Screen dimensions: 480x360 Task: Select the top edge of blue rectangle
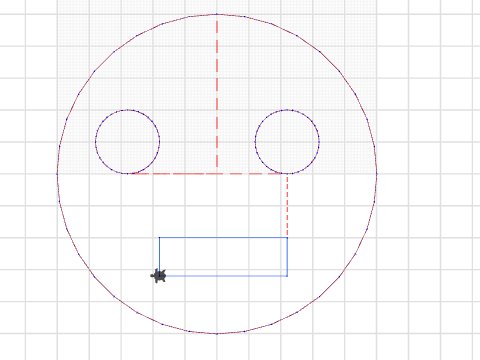223,238
